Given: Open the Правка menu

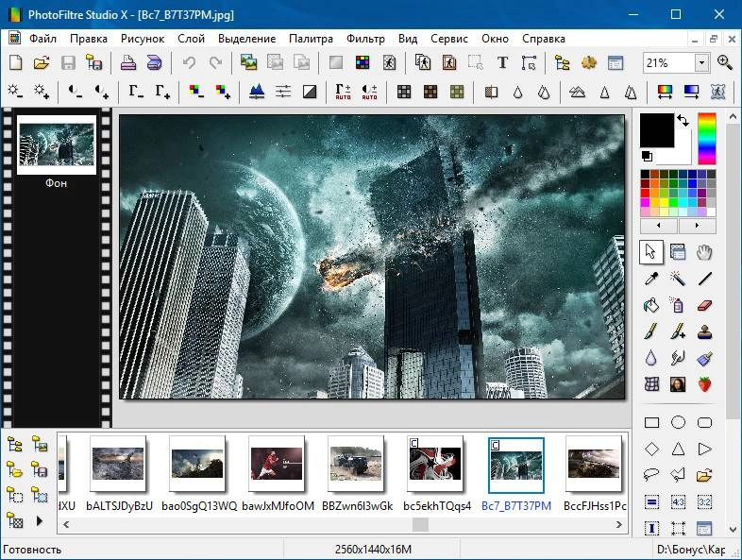Looking at the screenshot, I should click(89, 39).
